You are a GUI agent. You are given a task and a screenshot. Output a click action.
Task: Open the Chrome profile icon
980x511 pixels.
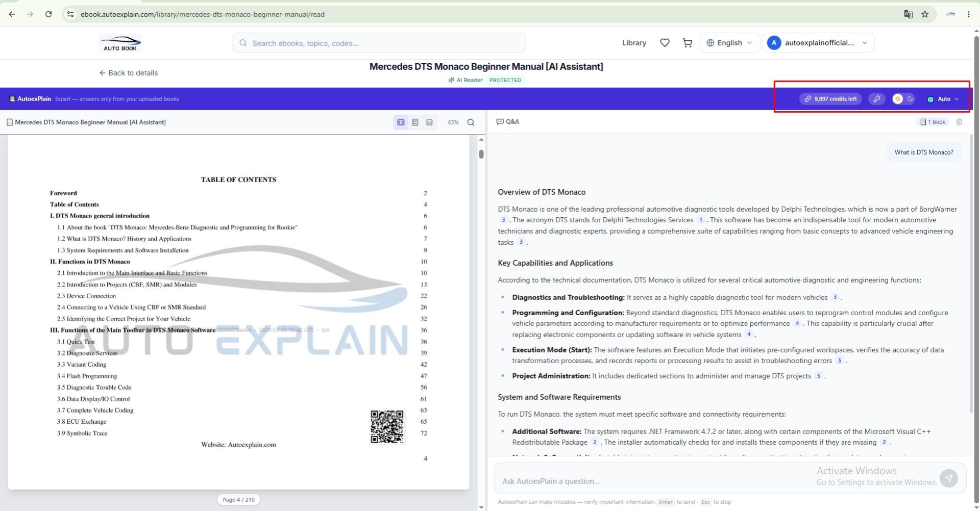tap(950, 14)
